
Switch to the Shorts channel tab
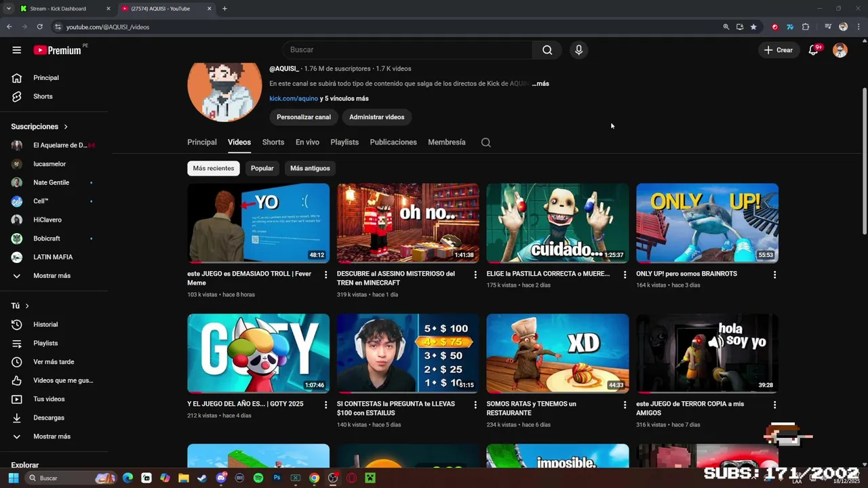[273, 142]
